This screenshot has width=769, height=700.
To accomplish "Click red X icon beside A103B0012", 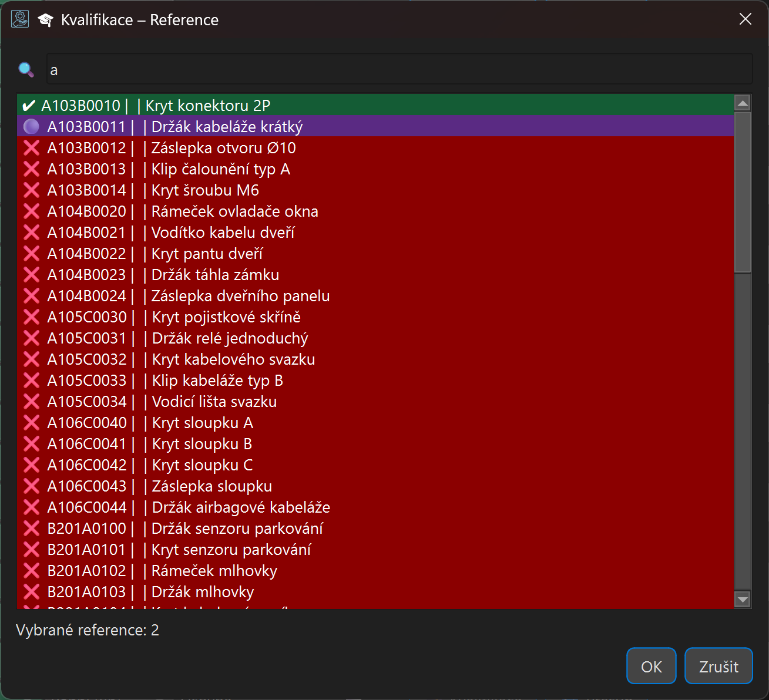I will (x=31, y=148).
